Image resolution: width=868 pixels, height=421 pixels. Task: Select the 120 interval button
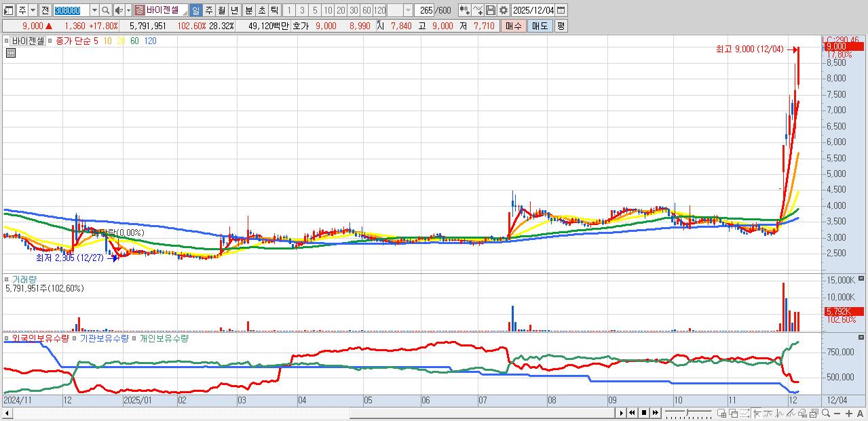[379, 10]
